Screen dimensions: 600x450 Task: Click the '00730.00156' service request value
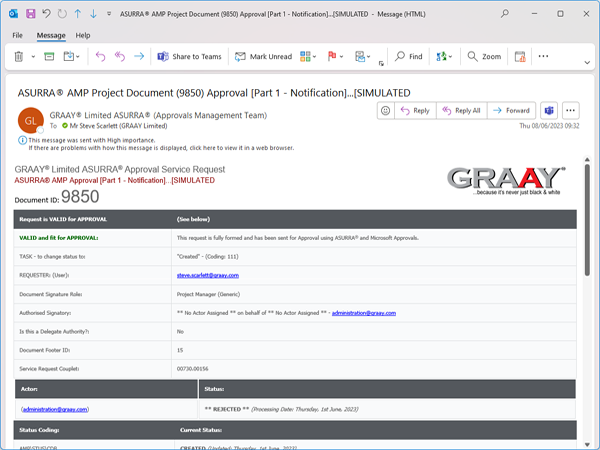[x=192, y=369]
